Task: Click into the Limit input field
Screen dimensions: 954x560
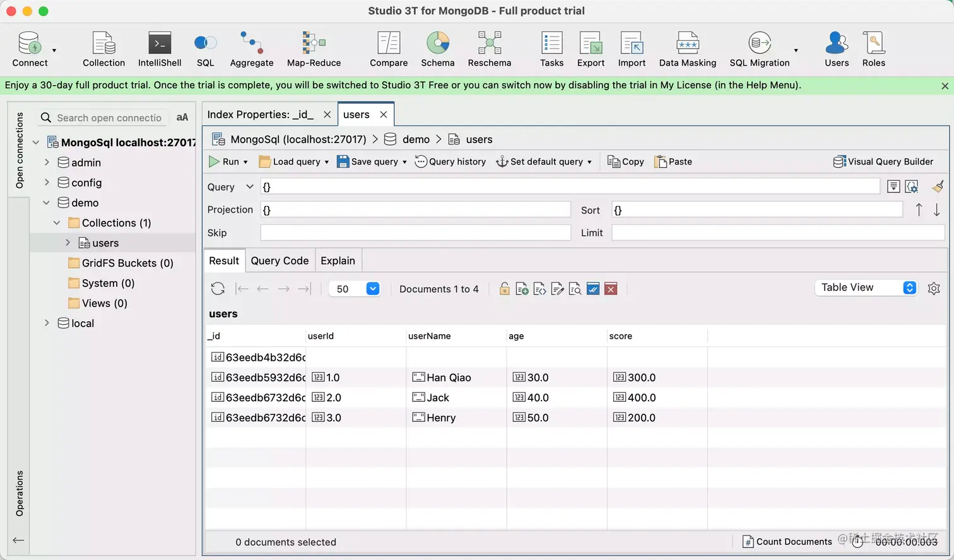Action: (x=777, y=233)
